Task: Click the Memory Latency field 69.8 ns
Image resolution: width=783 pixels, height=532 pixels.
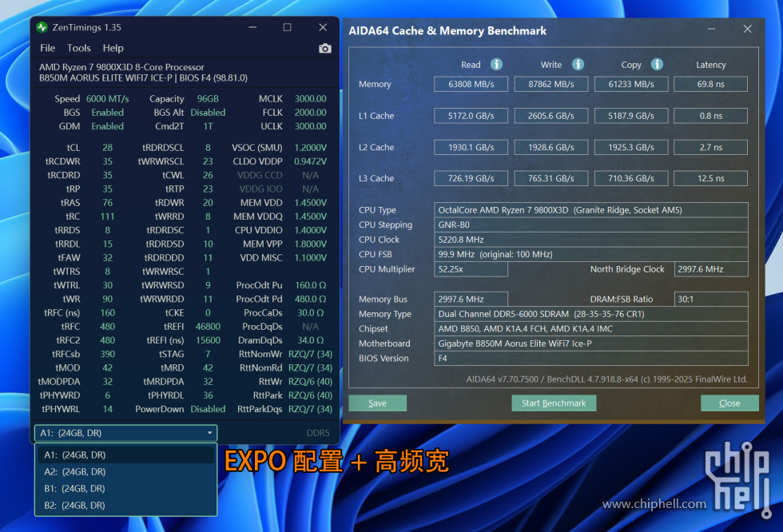Action: click(710, 85)
